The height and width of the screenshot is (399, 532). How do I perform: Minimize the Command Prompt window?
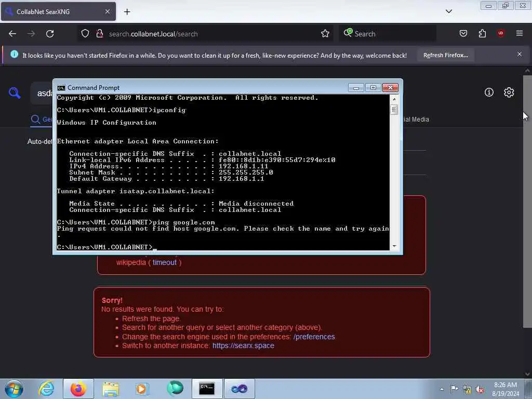click(356, 88)
